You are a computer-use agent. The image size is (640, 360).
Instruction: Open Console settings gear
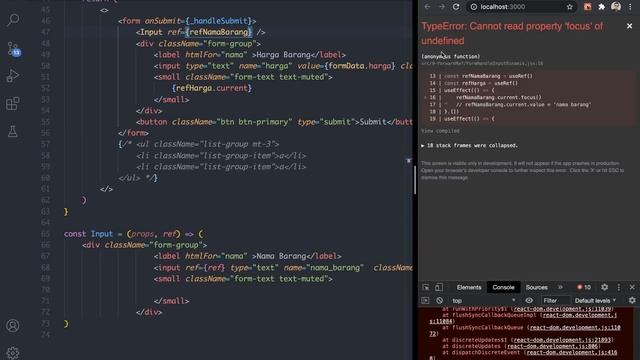point(632,300)
